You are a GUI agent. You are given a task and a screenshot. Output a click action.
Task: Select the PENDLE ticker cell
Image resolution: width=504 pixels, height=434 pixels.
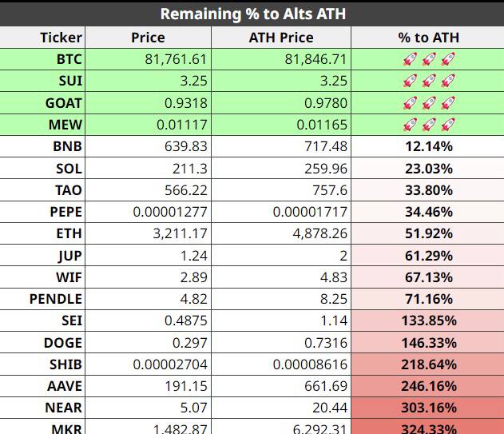pos(42,299)
